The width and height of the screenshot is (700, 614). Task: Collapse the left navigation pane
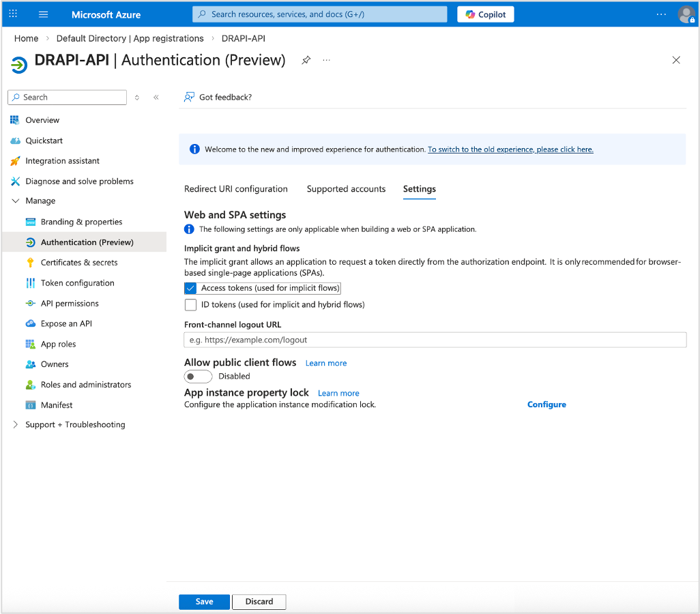tap(156, 97)
